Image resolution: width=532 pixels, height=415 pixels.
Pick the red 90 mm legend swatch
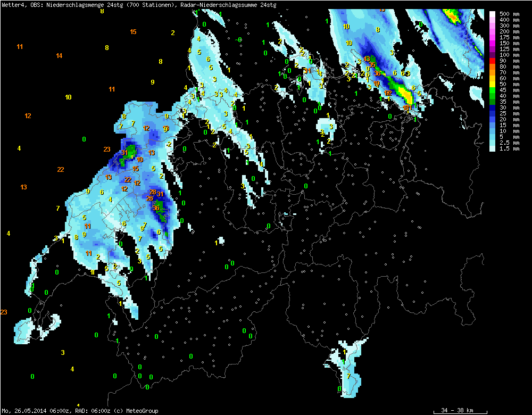[493, 61]
